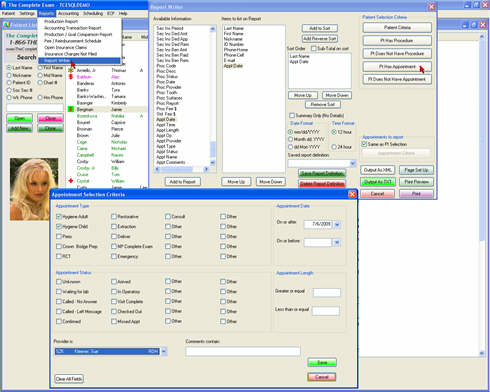
Task: Open the Settings menu
Action: [x=27, y=13]
